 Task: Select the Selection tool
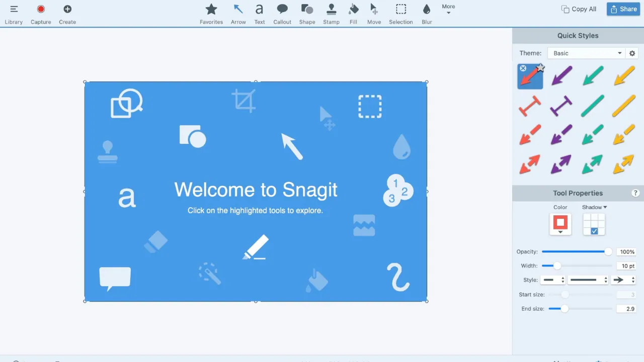(x=401, y=14)
